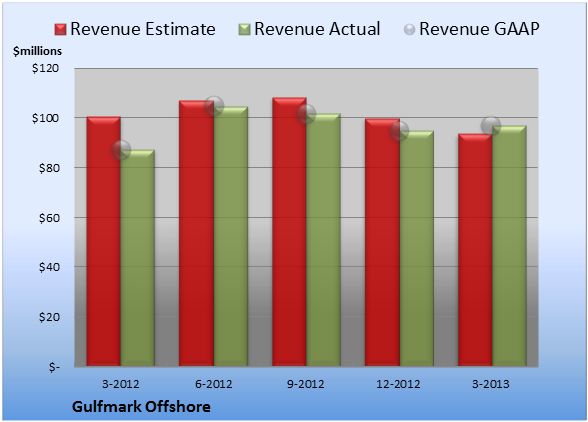Viewport: 588px width, 422px height.
Task: Click the '$80' y-axis value
Action: [x=49, y=168]
